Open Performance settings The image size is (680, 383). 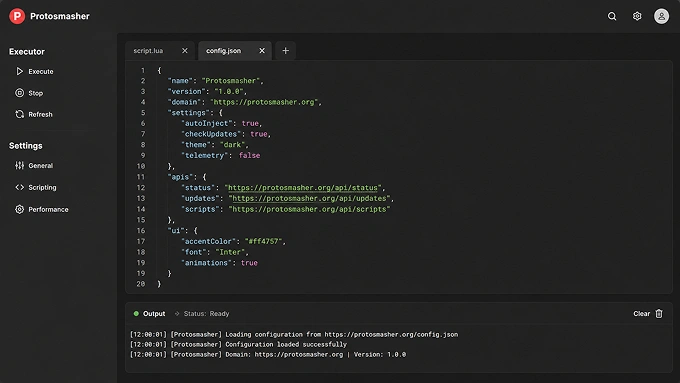tap(48, 209)
